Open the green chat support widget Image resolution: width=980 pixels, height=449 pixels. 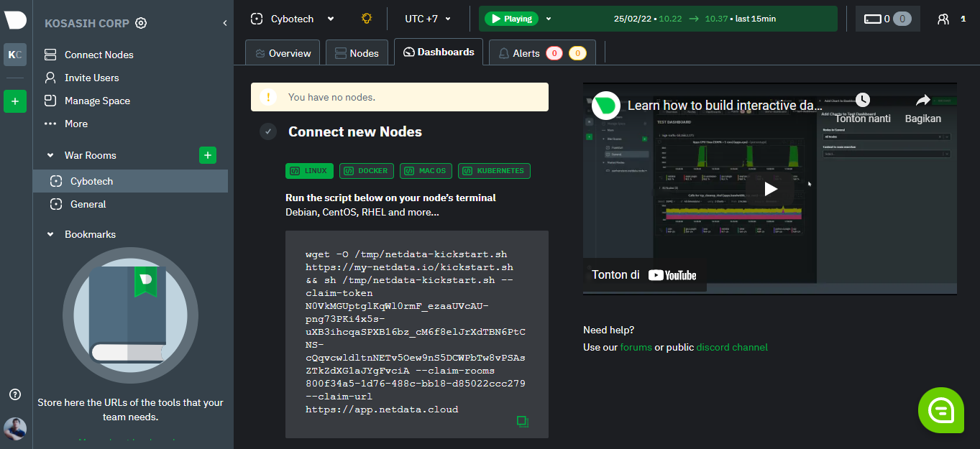(x=940, y=410)
